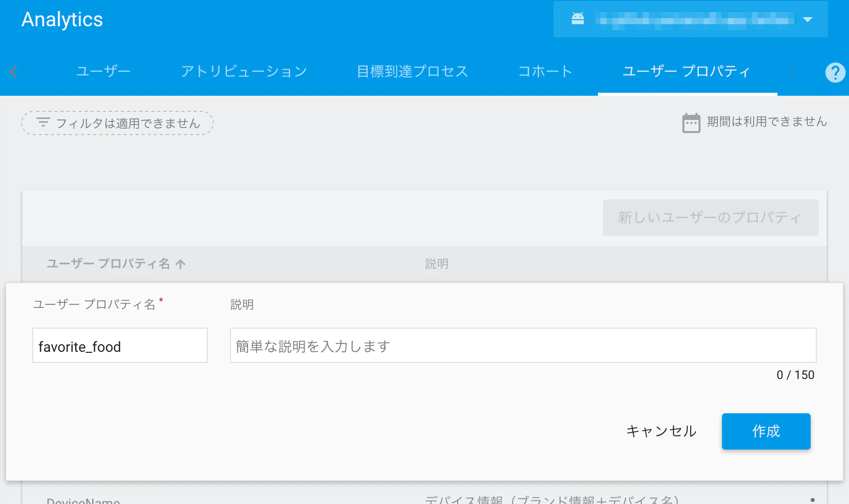
Task: Click the 新しいユーザーのプロパティ button
Action: pyautogui.click(x=711, y=218)
